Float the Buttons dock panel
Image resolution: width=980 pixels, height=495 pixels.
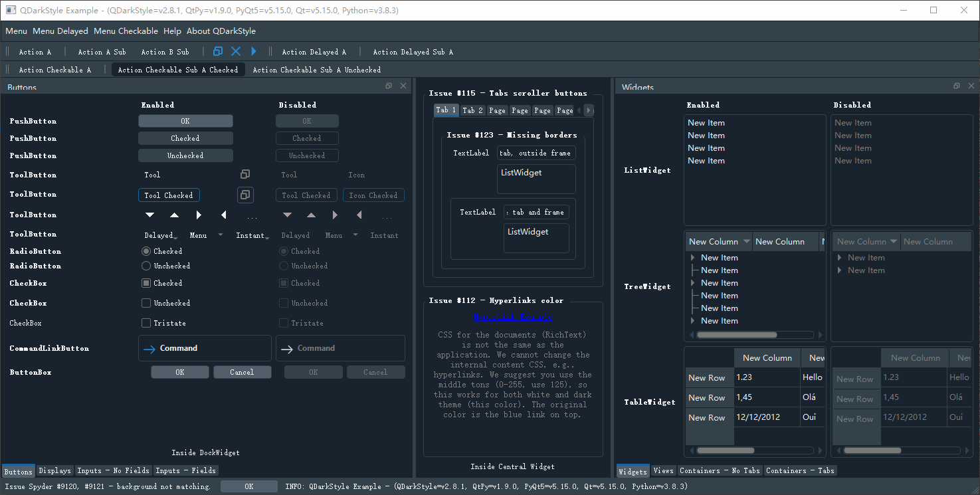389,86
